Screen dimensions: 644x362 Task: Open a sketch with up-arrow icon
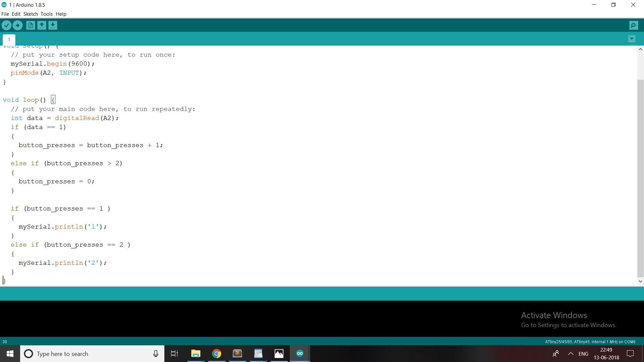(x=42, y=25)
